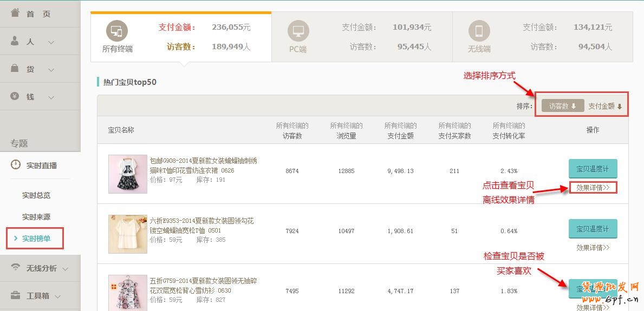Open 效果详情 for the E9353 T-shirt
The height and width of the screenshot is (311, 644).
[593, 248]
